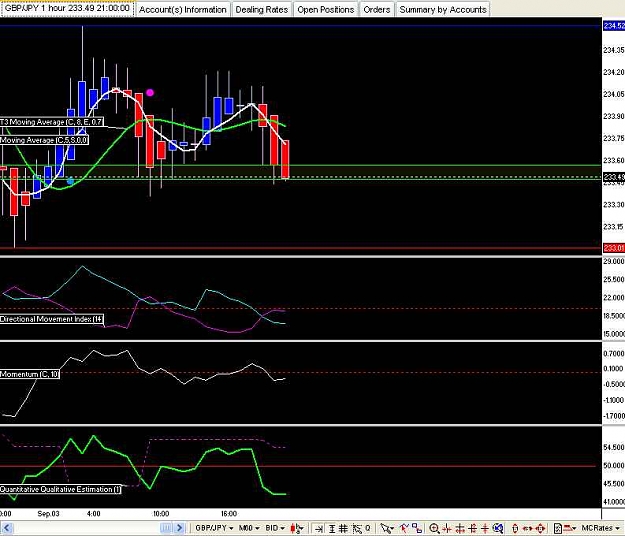Screen dimensions: 625x536
Task: Click the red vertical fit arrows icon
Action: [x=515, y=528]
